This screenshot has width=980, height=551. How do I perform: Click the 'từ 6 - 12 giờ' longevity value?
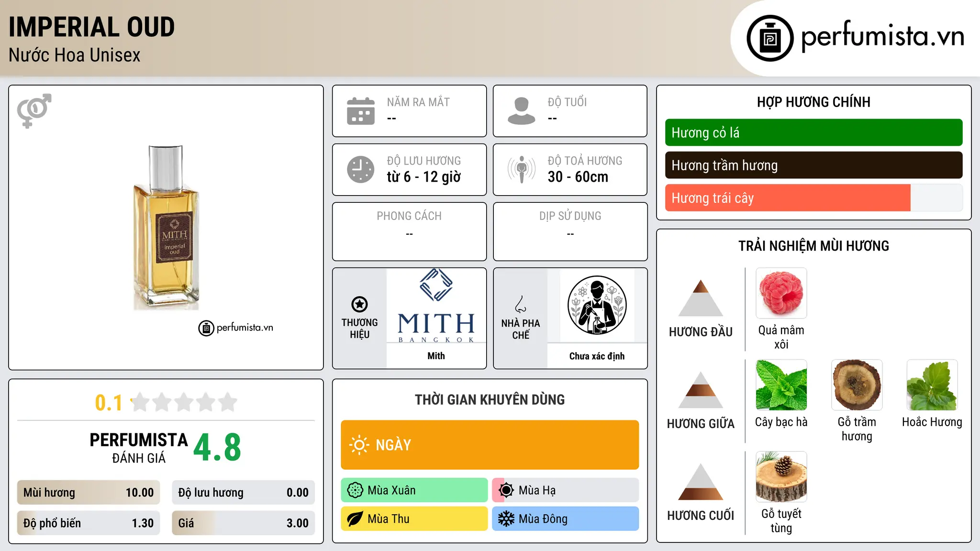pyautogui.click(x=424, y=177)
